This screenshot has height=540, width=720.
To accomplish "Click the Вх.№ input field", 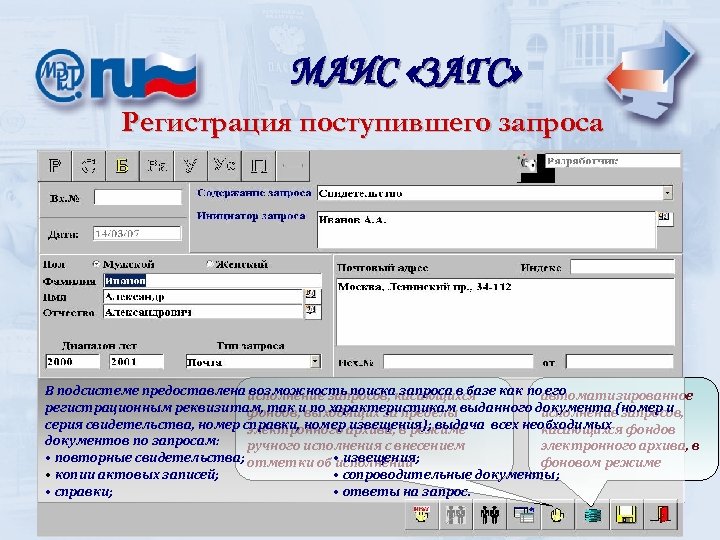I will click(138, 197).
